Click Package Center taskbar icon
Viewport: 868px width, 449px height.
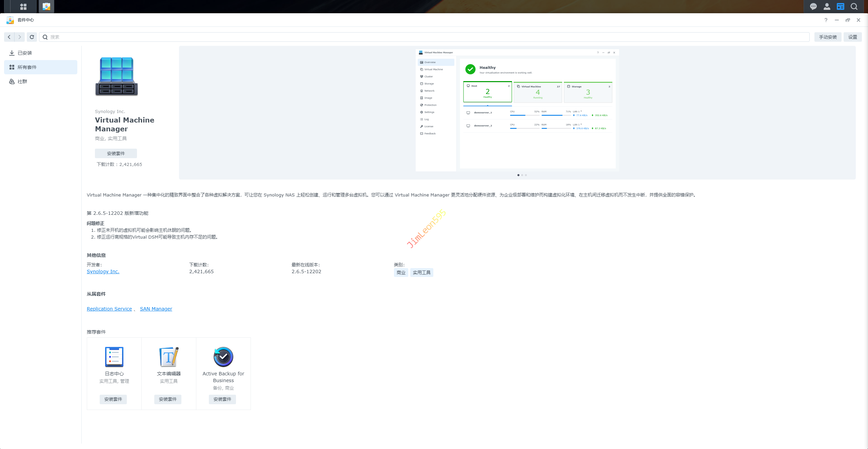46,6
